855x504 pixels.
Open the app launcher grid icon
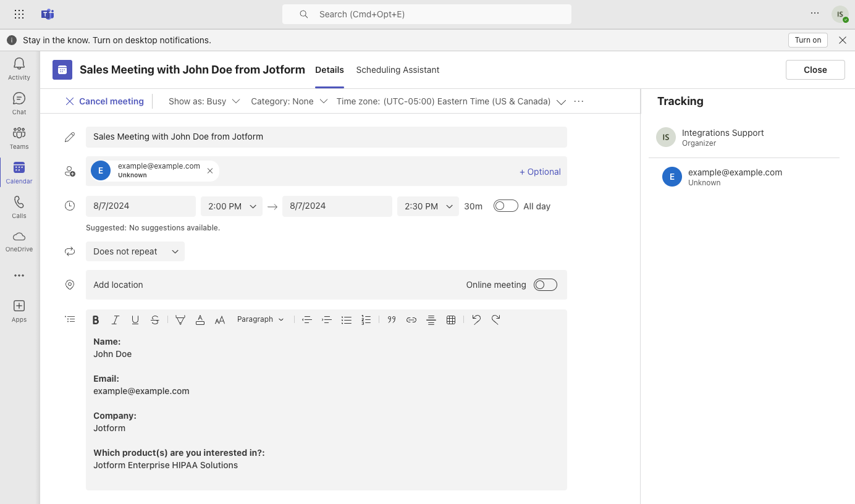19,14
